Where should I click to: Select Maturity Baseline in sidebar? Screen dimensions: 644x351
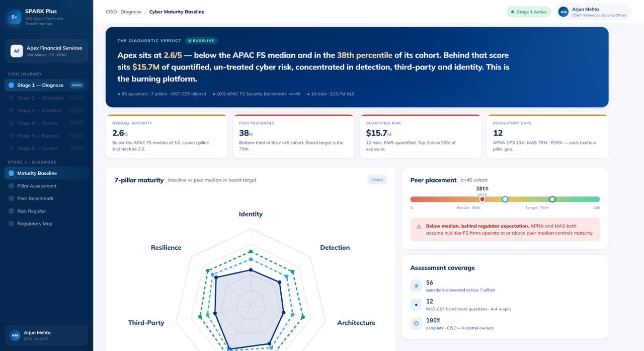[x=46, y=173]
